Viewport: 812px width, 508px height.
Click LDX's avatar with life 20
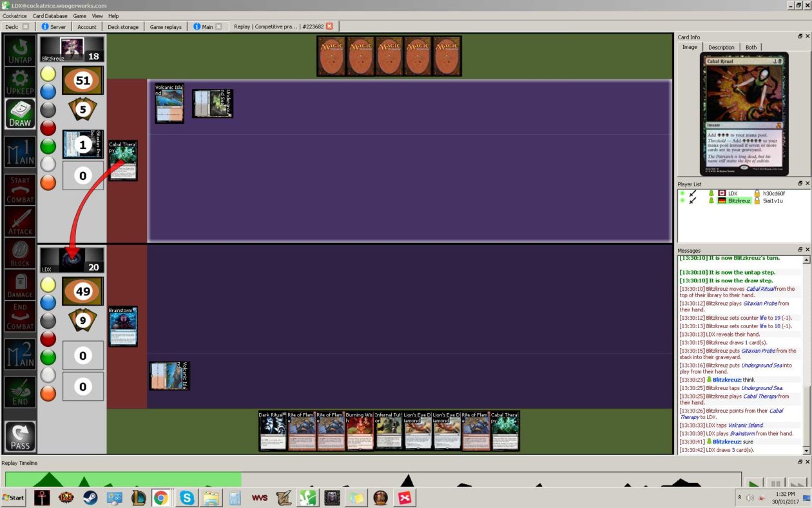pos(72,260)
